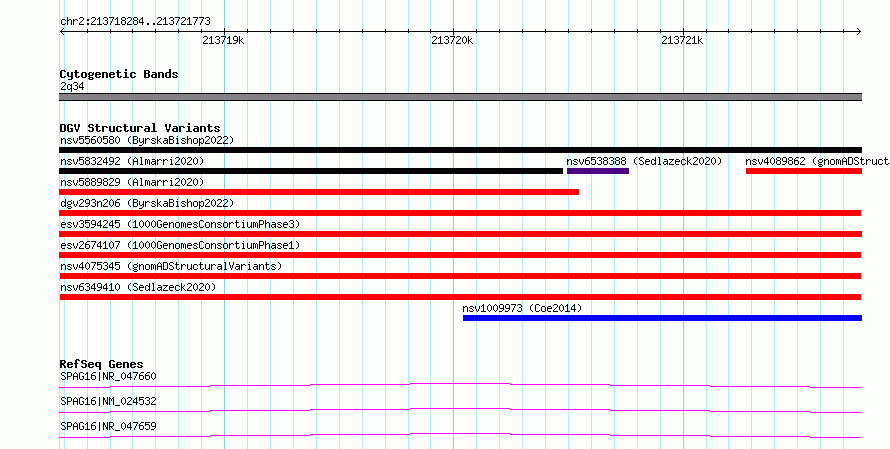
Task: Open the SPAG16|NM_024532 gene label
Action: click(x=108, y=401)
